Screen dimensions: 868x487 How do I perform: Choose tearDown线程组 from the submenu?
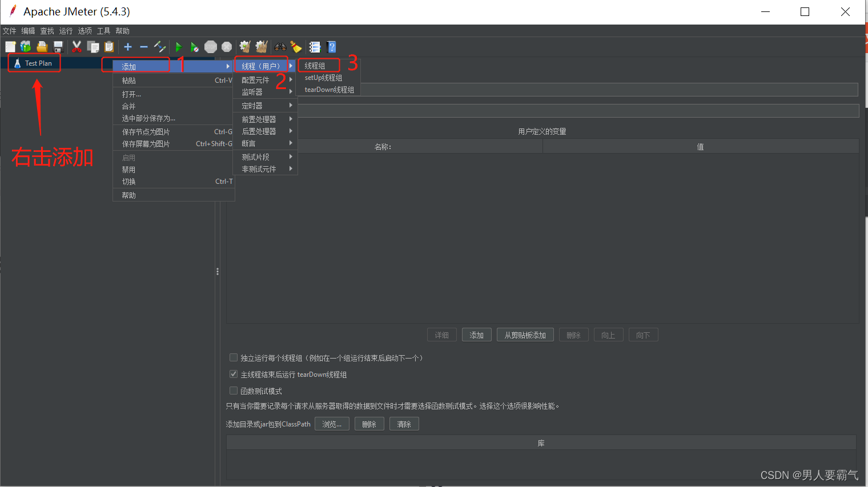[328, 90]
